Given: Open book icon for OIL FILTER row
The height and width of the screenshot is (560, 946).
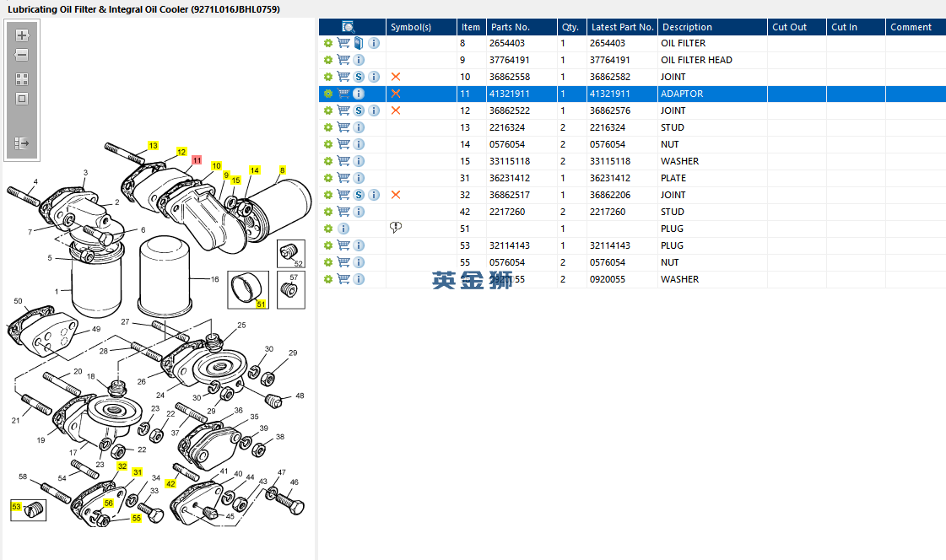Looking at the screenshot, I should 359,43.
